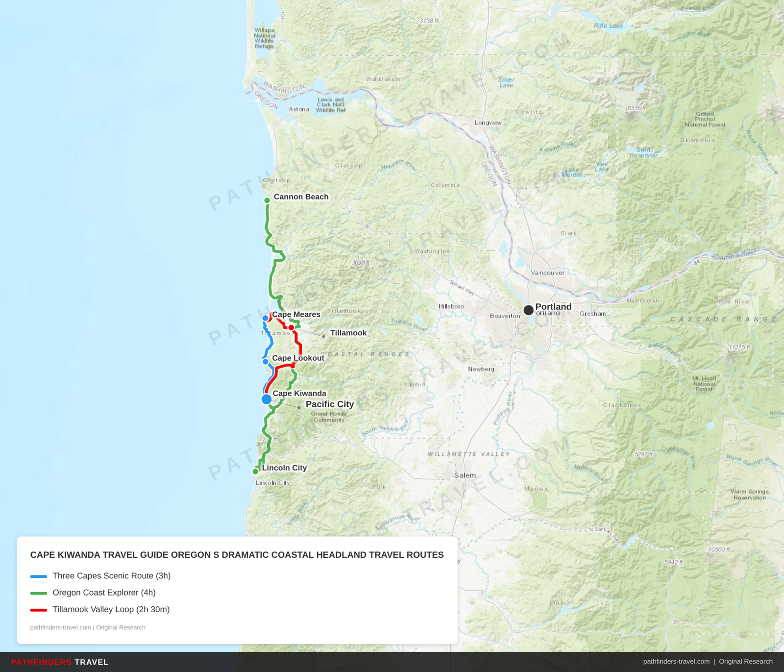The width and height of the screenshot is (784, 672).
Task: Click the Portland city dot
Action: (528, 310)
